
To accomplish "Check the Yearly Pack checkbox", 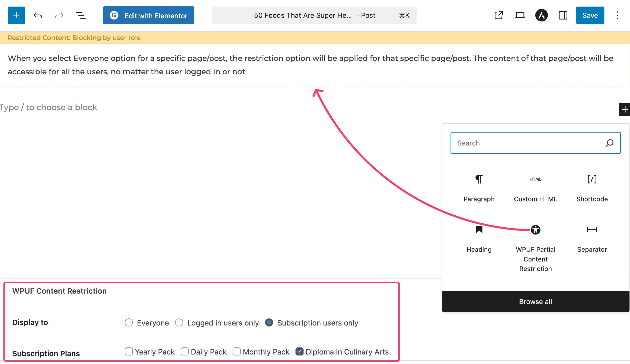I will pos(129,352).
